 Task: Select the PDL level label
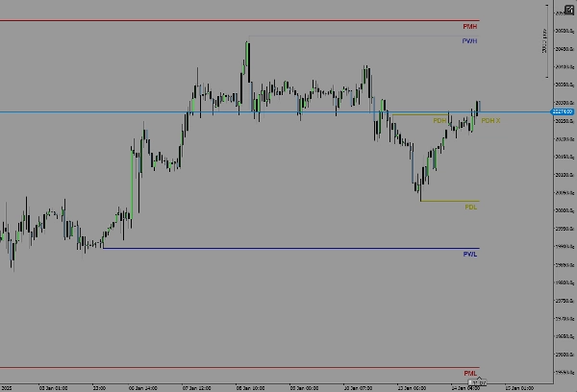(471, 207)
